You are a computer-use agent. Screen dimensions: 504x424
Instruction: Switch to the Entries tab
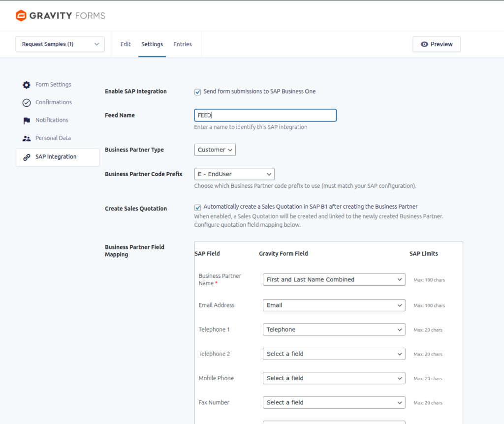pos(183,44)
